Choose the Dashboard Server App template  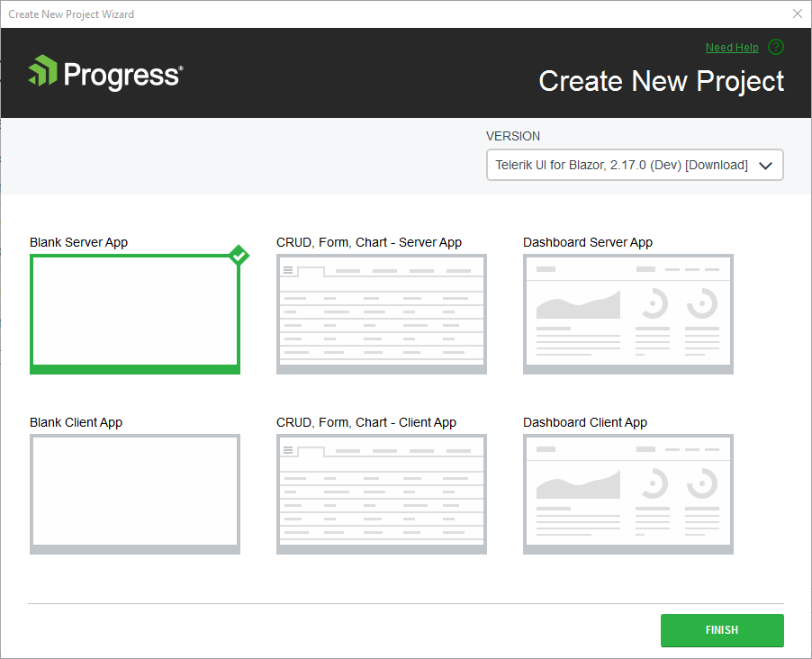point(628,314)
